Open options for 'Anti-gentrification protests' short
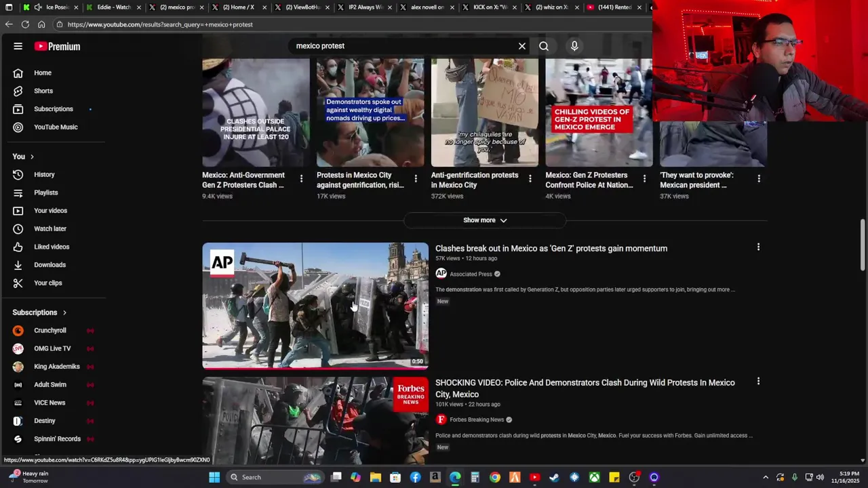 [x=530, y=178]
